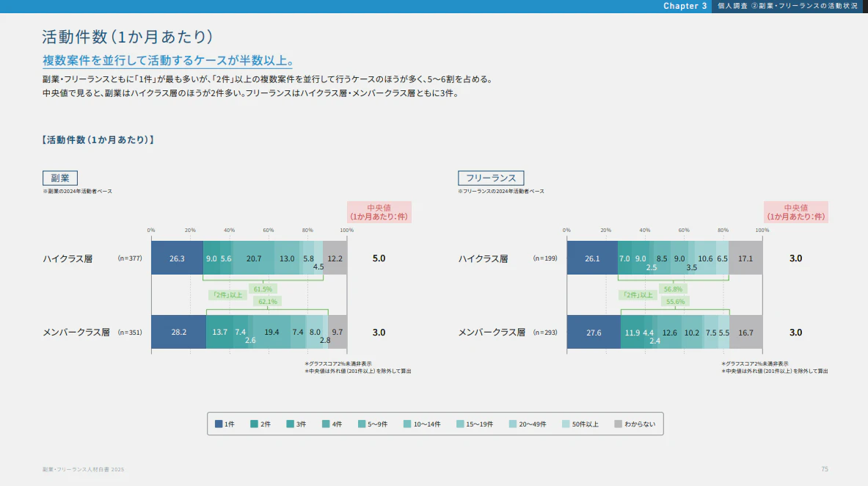Select the 20.7 bar segment
Screen dimensions: 868x486
click(x=254, y=258)
